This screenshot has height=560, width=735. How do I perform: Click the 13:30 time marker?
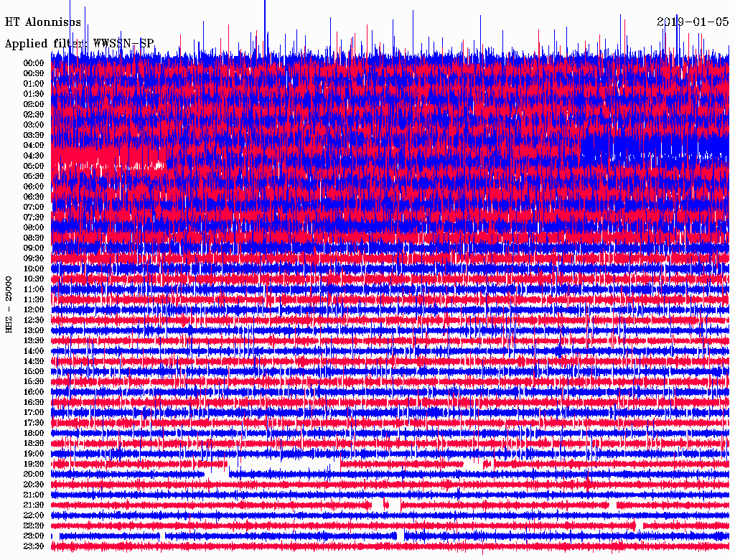coord(34,340)
